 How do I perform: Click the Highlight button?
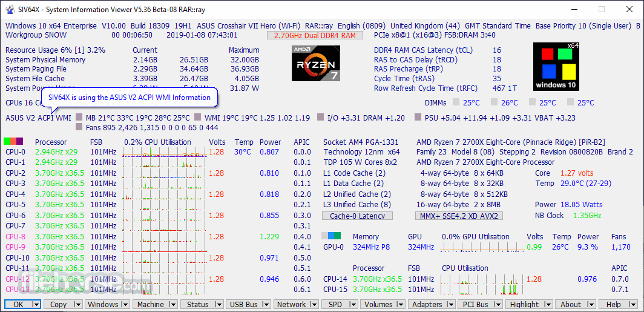click(x=525, y=305)
